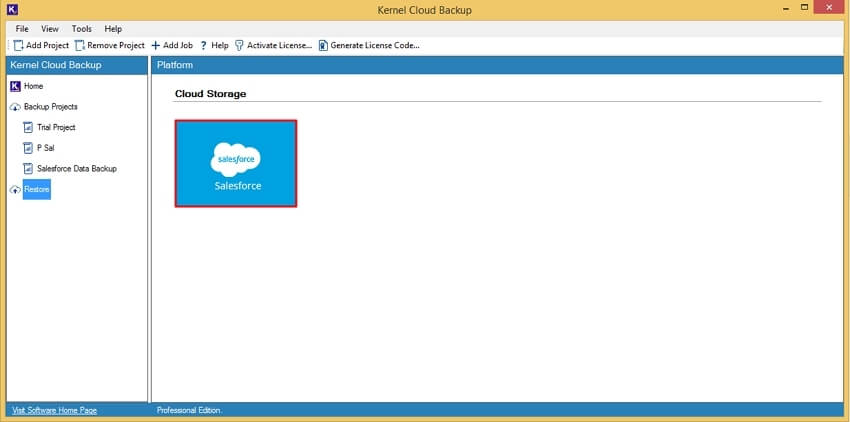Open the Trial Project entry

(56, 127)
